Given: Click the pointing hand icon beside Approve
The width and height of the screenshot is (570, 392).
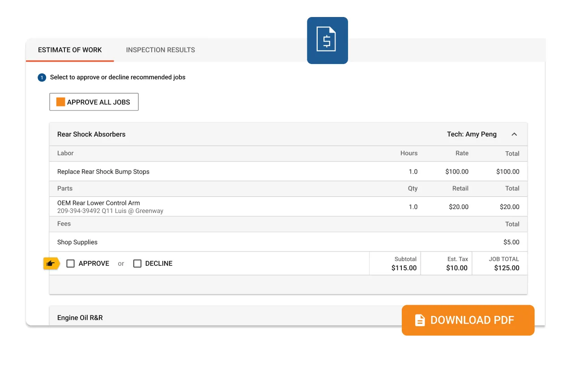Looking at the screenshot, I should pos(51,264).
